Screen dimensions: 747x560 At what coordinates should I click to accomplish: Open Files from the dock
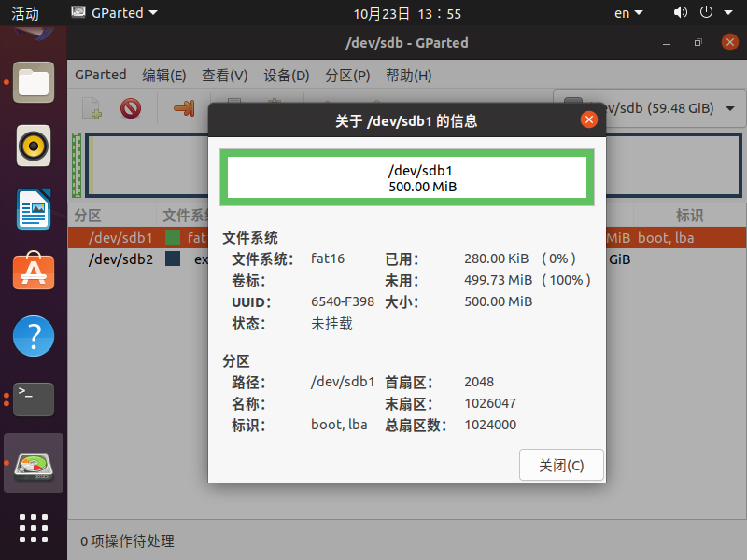(x=34, y=82)
